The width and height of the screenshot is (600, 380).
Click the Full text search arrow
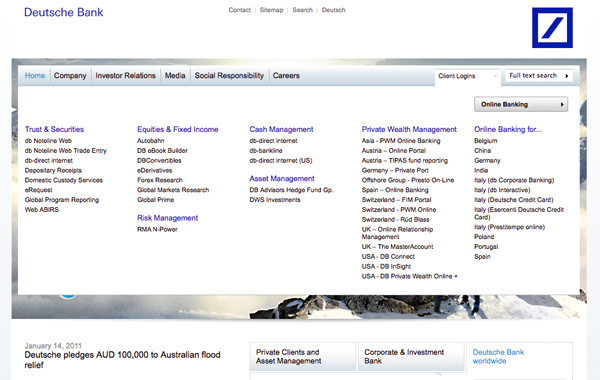pyautogui.click(x=567, y=76)
